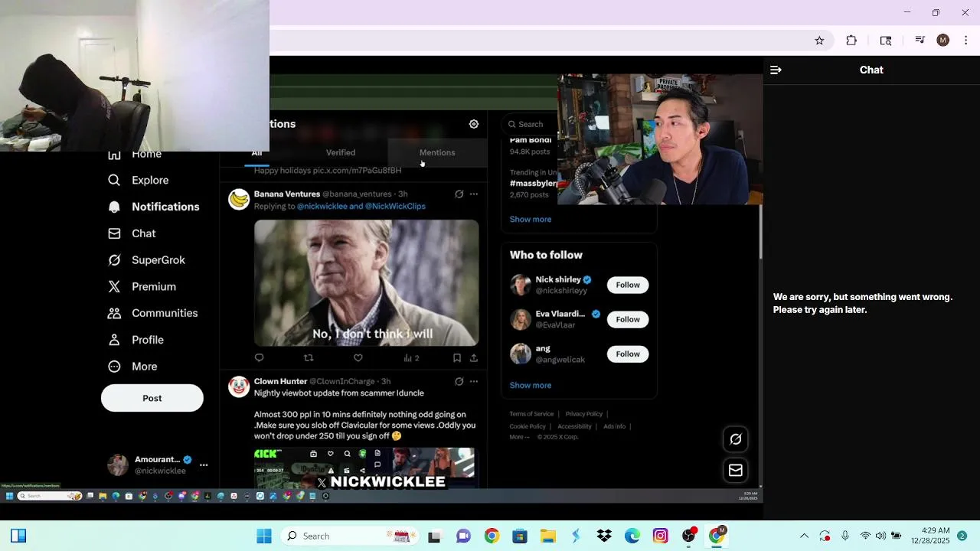980x551 pixels.
Task: View analytics on Banana Ventures post
Action: [x=411, y=357]
